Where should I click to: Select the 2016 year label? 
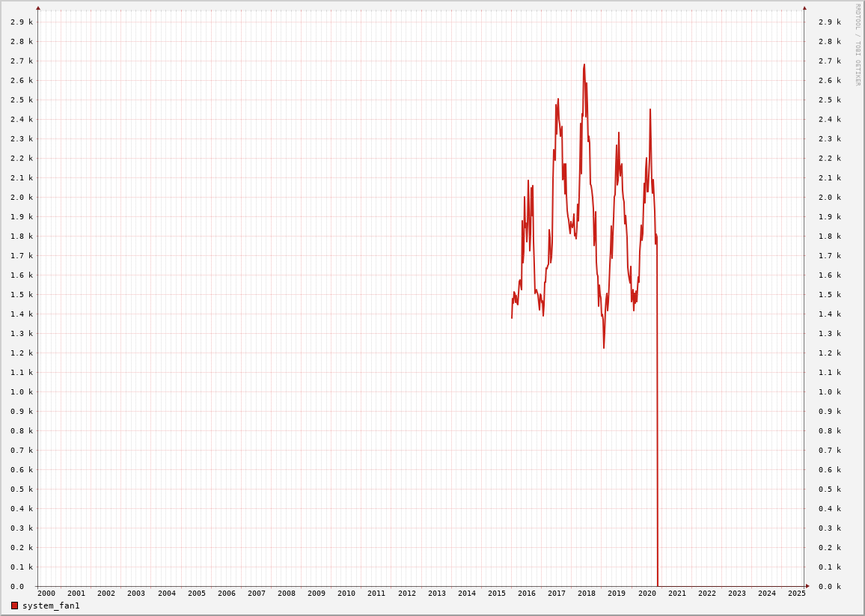pos(527,594)
